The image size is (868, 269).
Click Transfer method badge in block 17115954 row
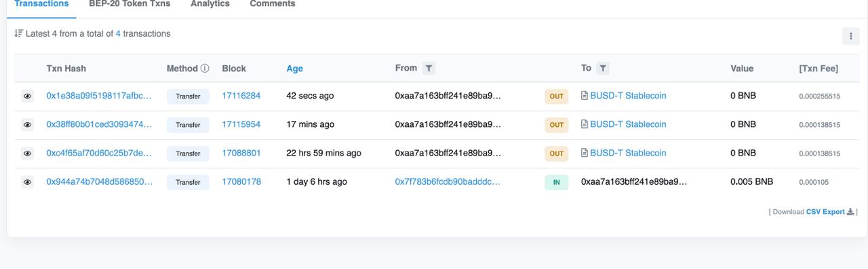[x=188, y=125]
